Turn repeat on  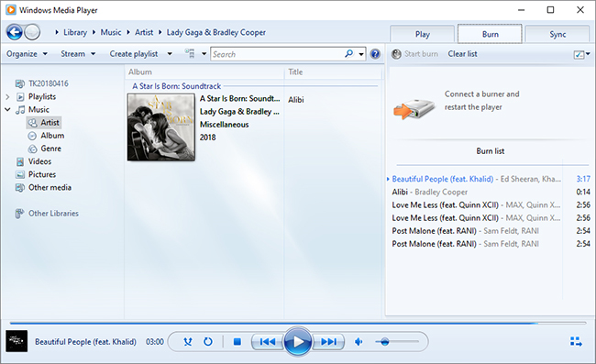(208, 342)
